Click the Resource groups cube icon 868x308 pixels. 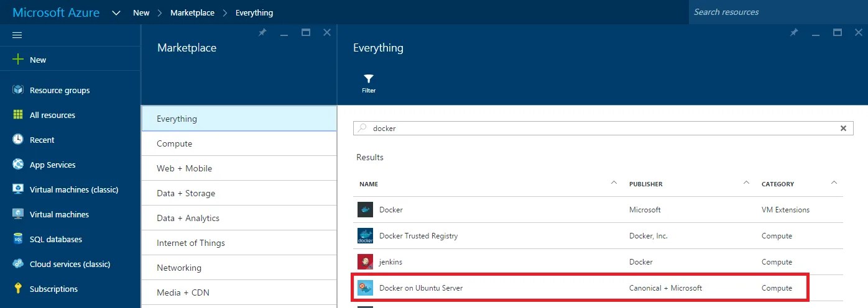[x=18, y=90]
